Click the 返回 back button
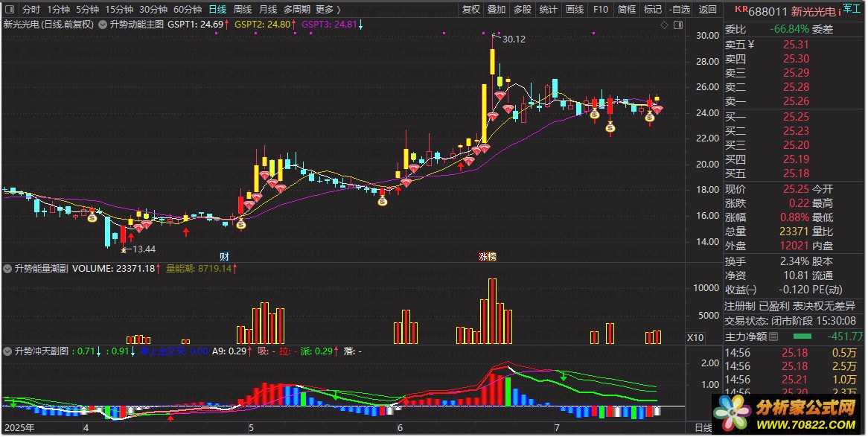 (x=707, y=10)
